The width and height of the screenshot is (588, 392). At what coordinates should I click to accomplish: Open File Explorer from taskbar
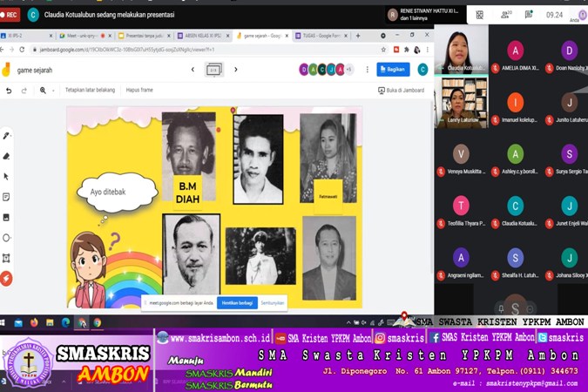pos(50,322)
